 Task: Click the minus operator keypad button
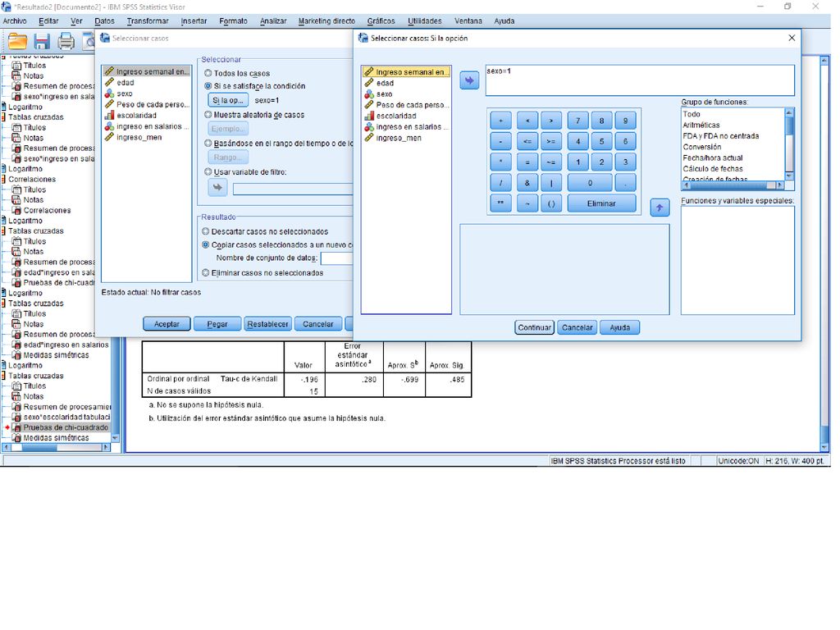point(501,141)
